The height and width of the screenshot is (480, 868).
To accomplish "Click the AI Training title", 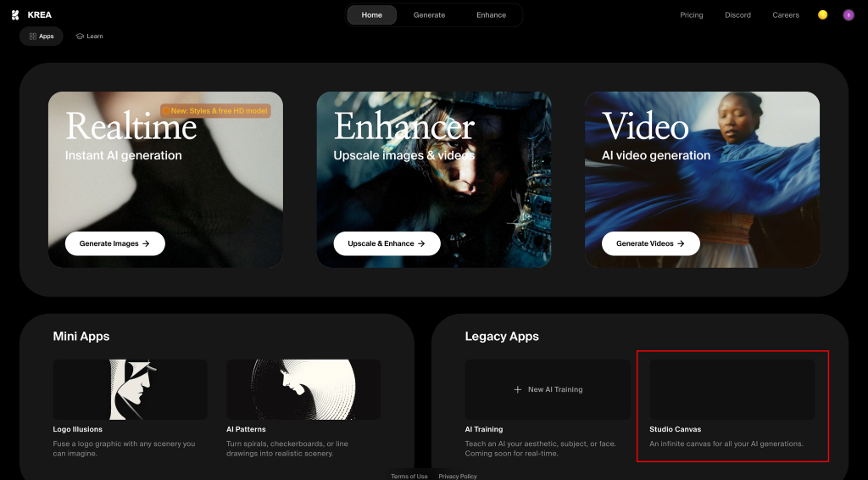I will pos(484,429).
